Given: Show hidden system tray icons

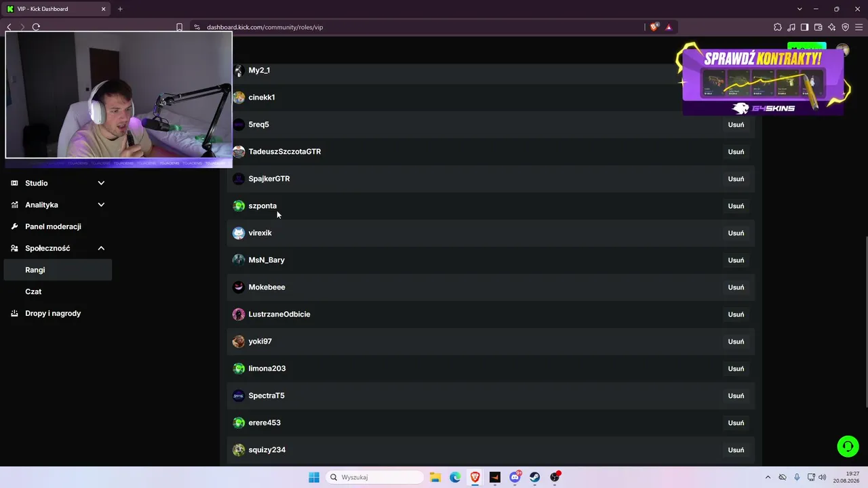Looking at the screenshot, I should [768, 477].
